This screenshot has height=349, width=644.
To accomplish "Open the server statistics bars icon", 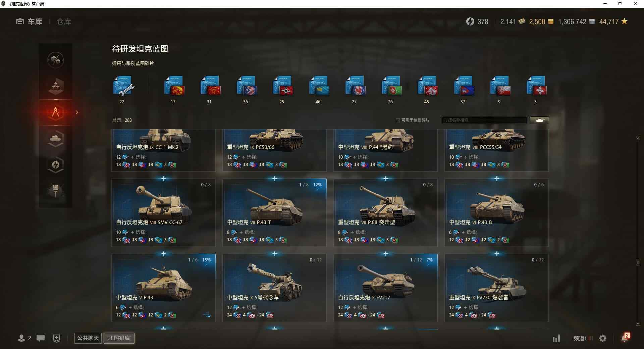I will pos(556,338).
